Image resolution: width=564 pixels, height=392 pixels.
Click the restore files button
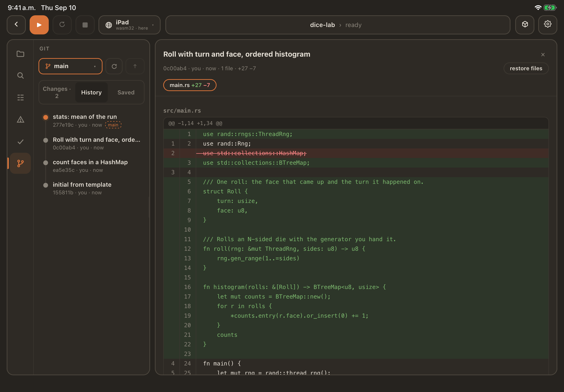point(526,68)
